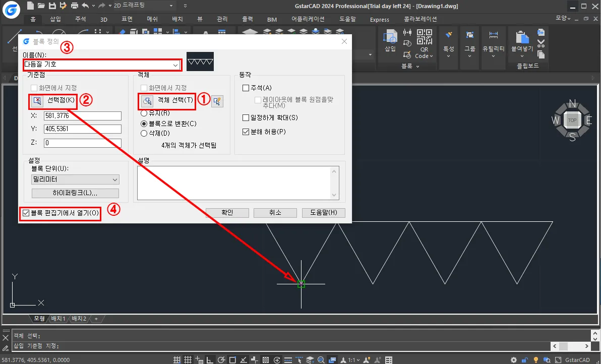Screen dimensions: 601x364
Task: Open the block name dropdown arrow
Action: 175,65
